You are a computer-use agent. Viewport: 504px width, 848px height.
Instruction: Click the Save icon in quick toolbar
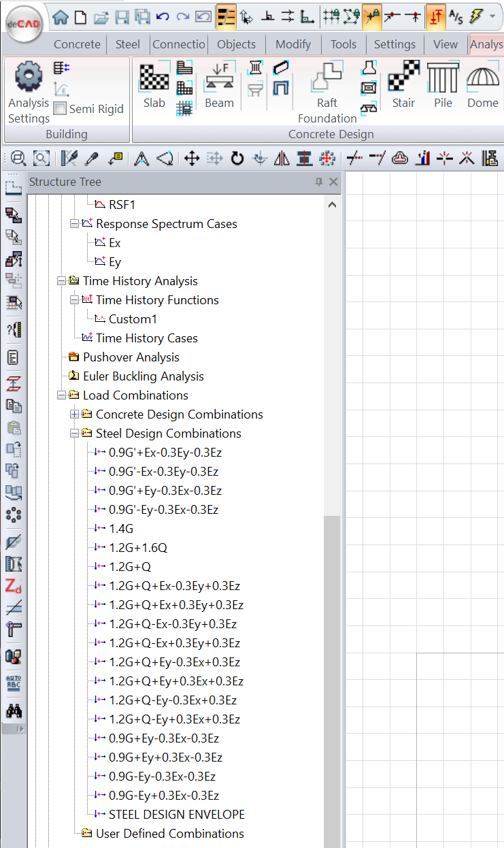click(122, 16)
